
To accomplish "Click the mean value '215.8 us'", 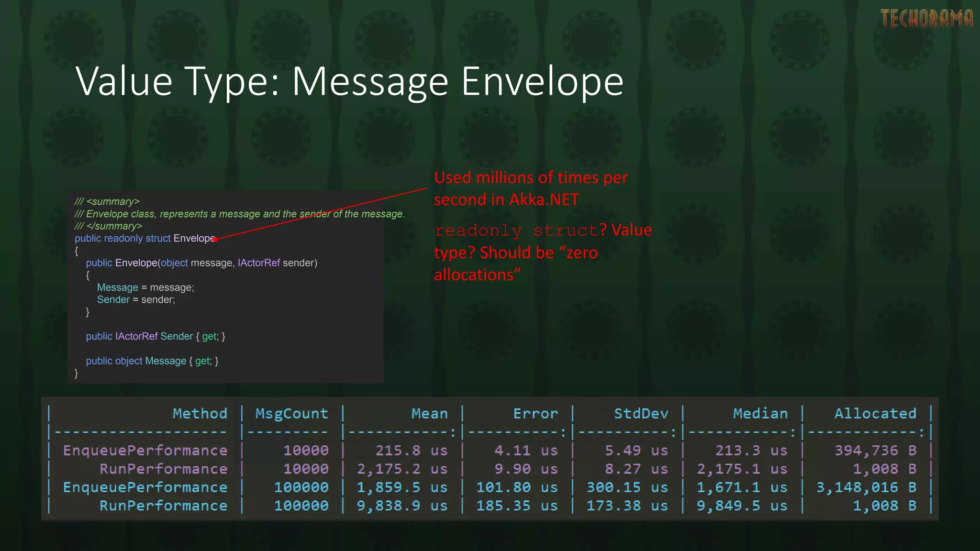I will pos(412,450).
